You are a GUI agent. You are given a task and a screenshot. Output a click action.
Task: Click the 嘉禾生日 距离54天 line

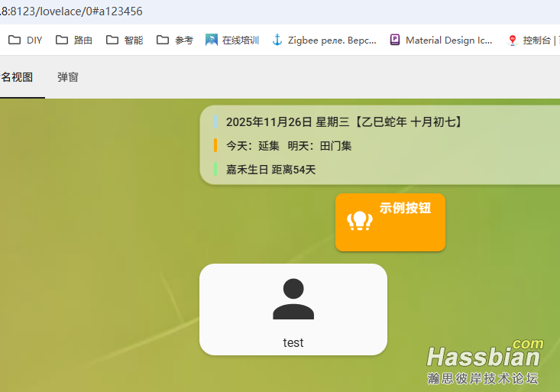click(x=270, y=170)
